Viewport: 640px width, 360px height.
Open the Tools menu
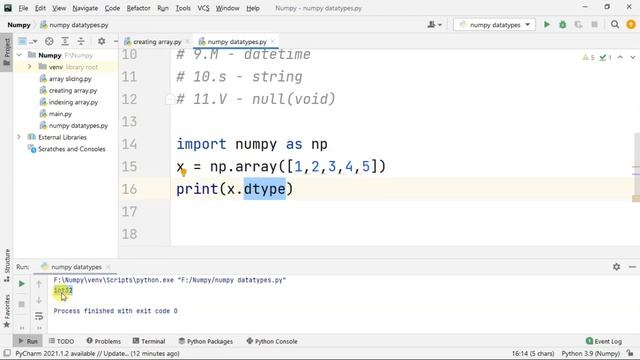pyautogui.click(x=183, y=8)
